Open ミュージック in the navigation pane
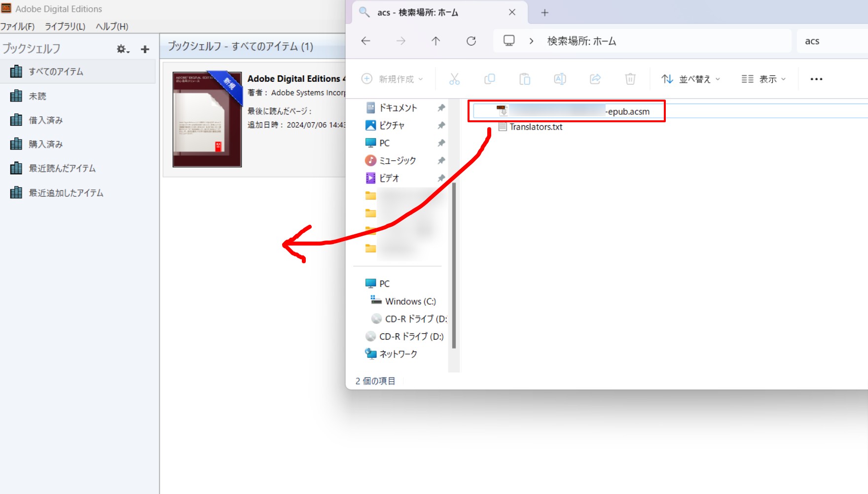This screenshot has height=494, width=868. coord(397,160)
